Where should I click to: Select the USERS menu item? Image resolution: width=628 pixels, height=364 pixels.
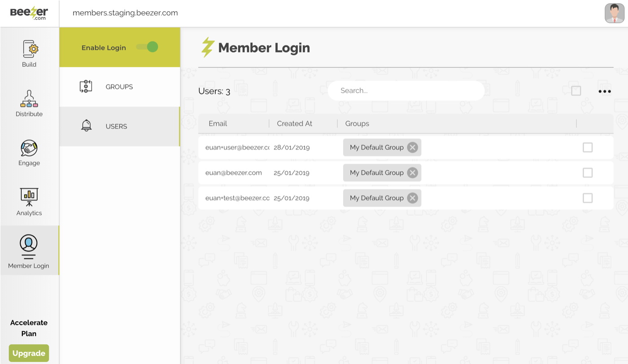[117, 126]
